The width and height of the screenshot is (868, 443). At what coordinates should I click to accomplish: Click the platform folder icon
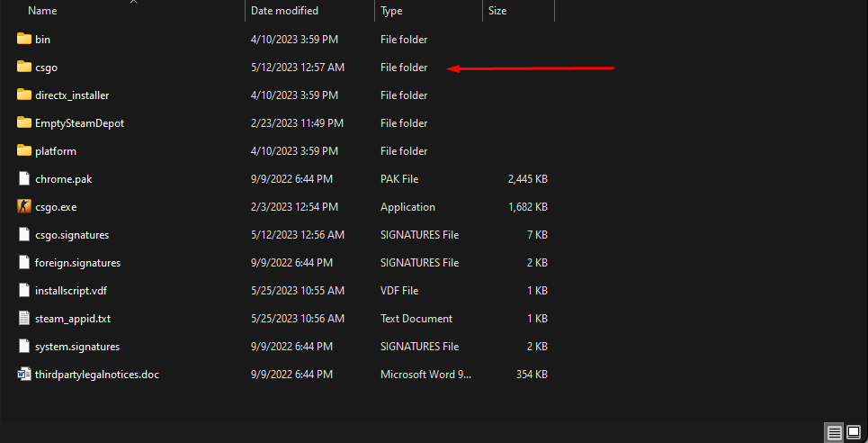(24, 151)
